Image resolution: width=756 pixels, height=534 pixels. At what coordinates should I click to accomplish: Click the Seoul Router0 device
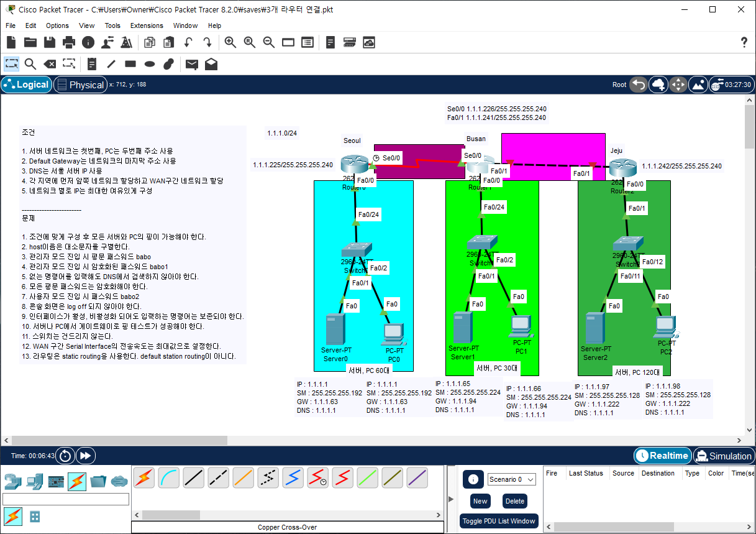[x=353, y=165]
